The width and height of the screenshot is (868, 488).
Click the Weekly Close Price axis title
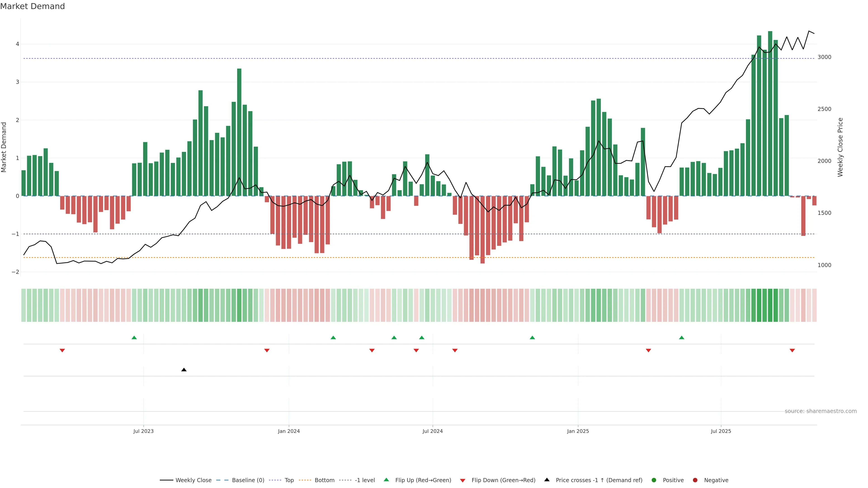coord(840,147)
